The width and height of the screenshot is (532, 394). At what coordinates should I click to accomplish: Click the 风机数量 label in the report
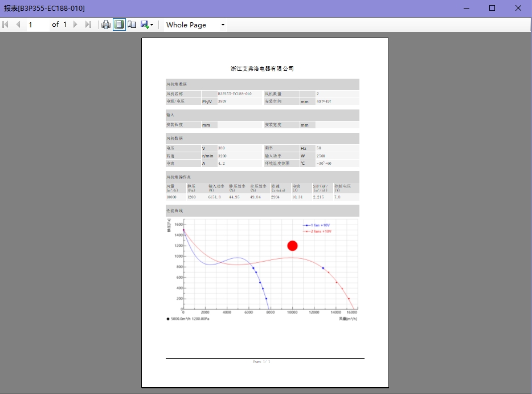273,94
